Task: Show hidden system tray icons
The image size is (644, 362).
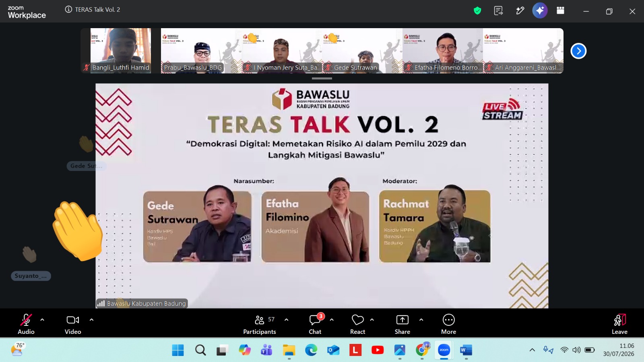Action: point(532,350)
